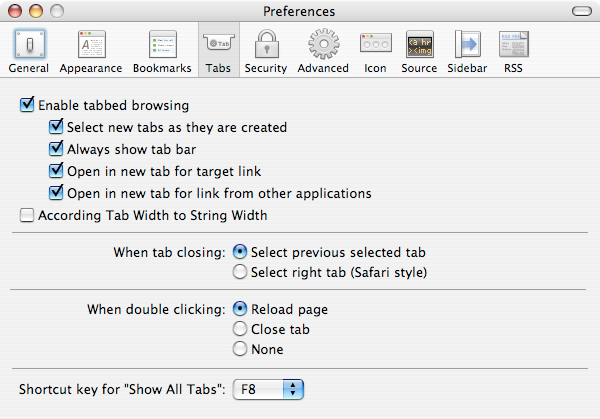Uncheck Always show tab bar
The height and width of the screenshot is (419, 600).
pos(56,149)
